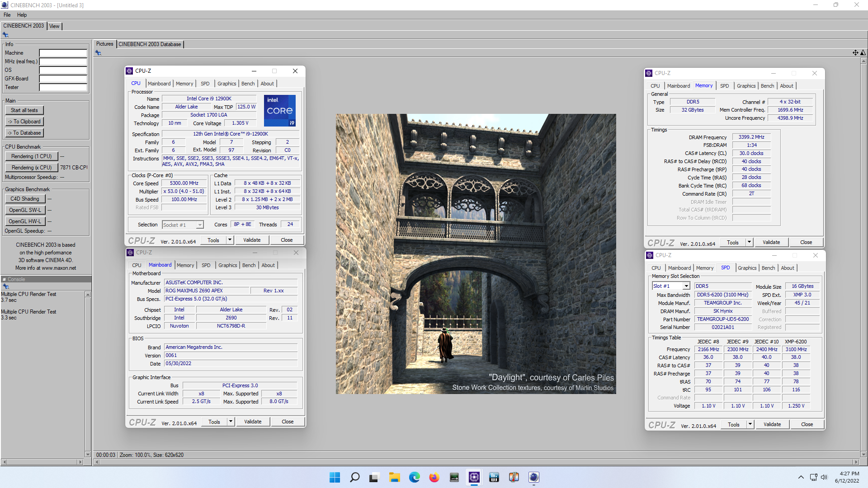Click the GFX-Board input field
Screen dimensions: 868x488
coord(63,79)
